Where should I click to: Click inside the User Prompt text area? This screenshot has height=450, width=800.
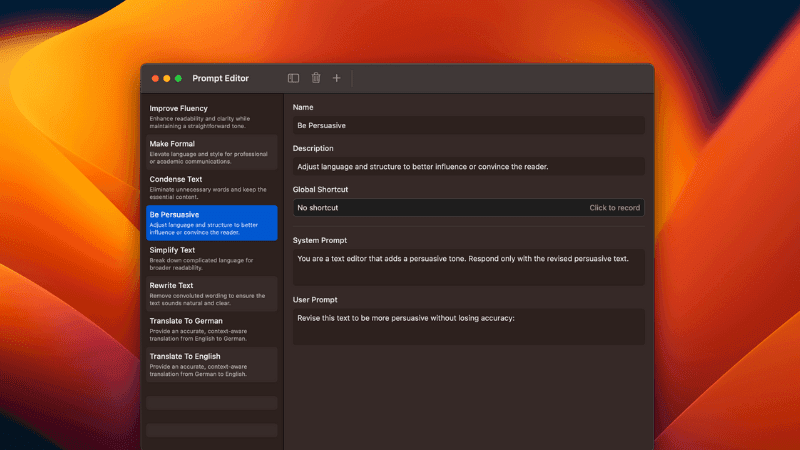tap(468, 327)
